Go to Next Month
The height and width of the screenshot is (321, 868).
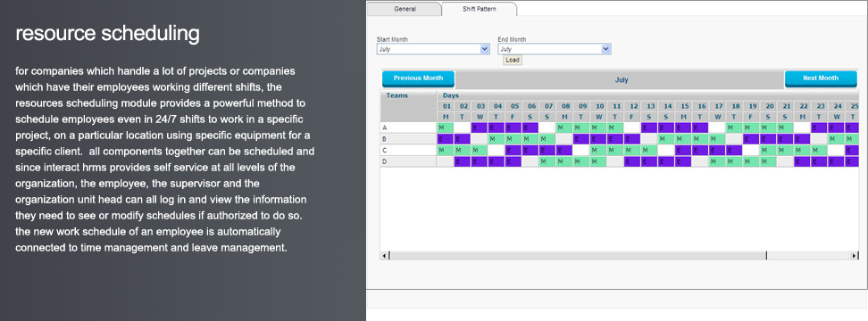click(x=821, y=79)
